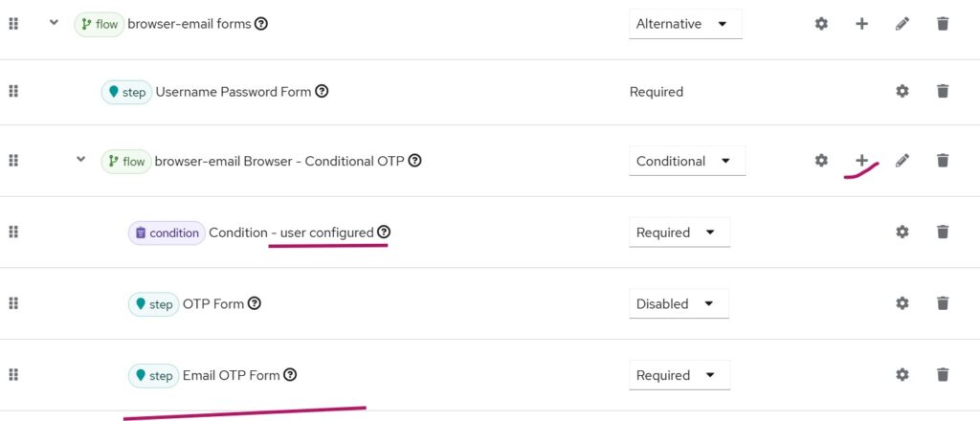Image resolution: width=980 pixels, height=421 pixels.
Task: Click the Email OTP Form step label
Action: [x=231, y=375]
